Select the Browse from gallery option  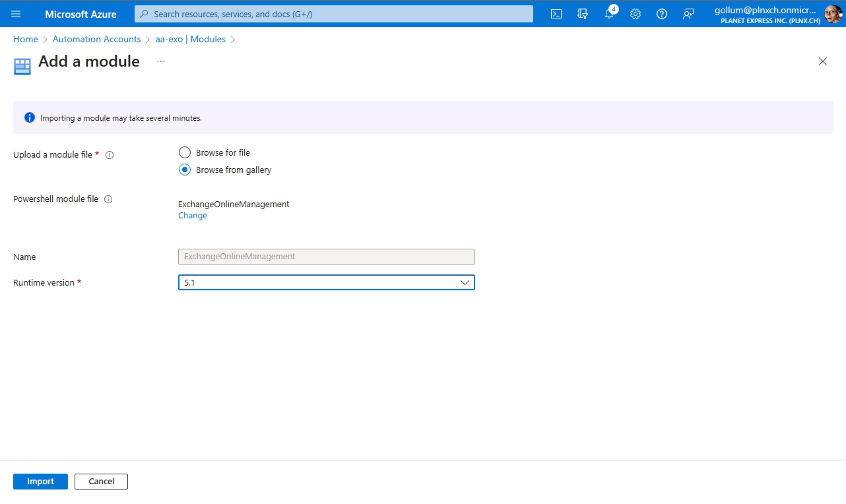(x=184, y=170)
